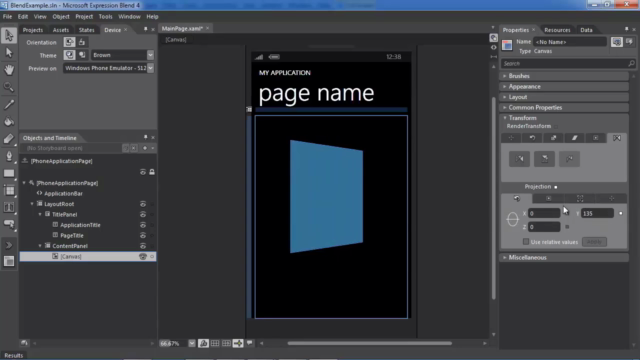Viewport: 640px width, 360px height.
Task: Open the Tools menu
Action: pyautogui.click(x=105, y=17)
